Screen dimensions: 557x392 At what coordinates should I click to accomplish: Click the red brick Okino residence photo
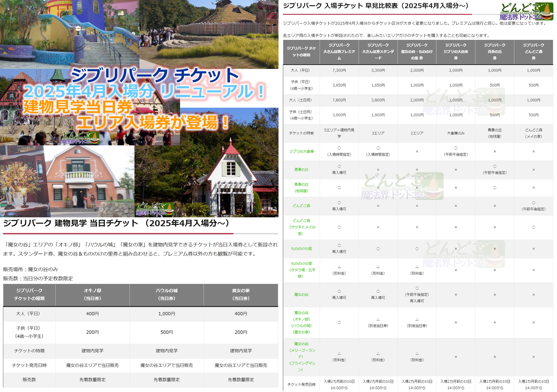point(90,181)
